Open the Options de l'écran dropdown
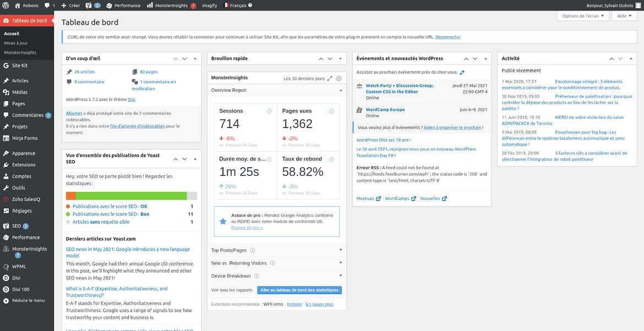Screen dimensions: 644x331 pos(583,16)
